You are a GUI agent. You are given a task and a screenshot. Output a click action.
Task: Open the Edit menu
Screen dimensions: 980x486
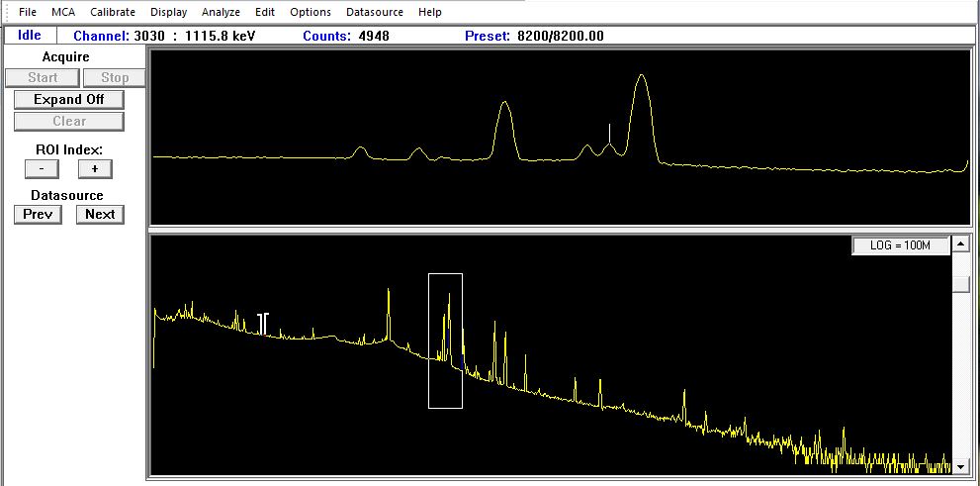click(265, 12)
